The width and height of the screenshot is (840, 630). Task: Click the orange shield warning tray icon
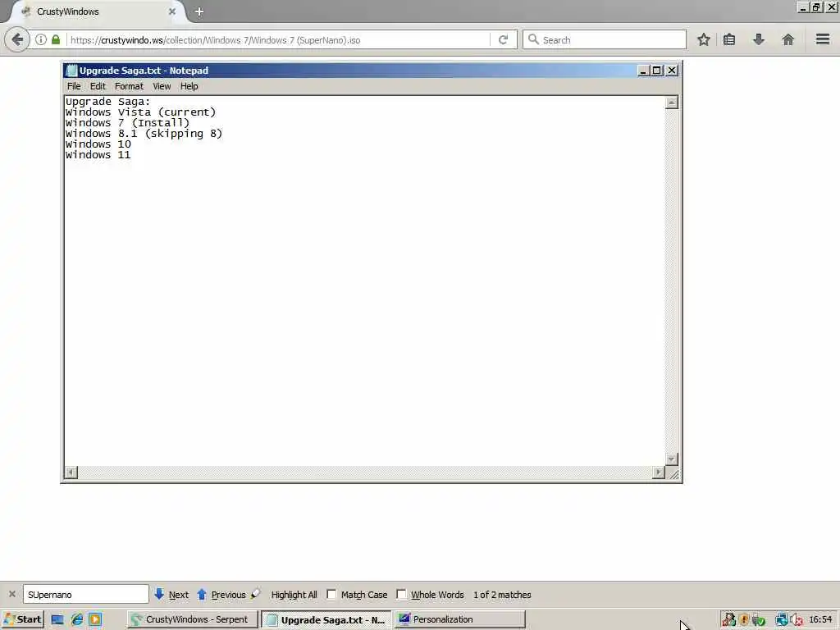pyautogui.click(x=744, y=620)
